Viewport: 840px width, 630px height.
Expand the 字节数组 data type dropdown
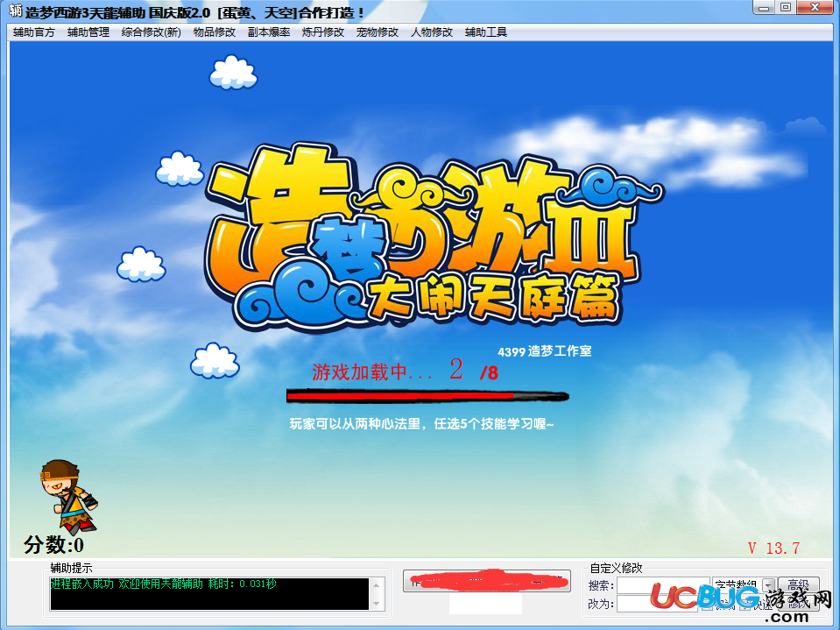click(x=769, y=585)
